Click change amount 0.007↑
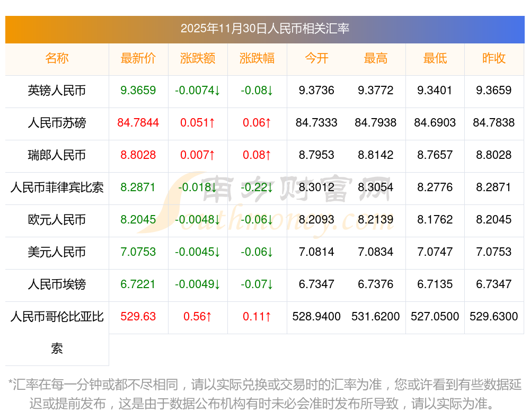The image size is (530, 420). (197, 155)
